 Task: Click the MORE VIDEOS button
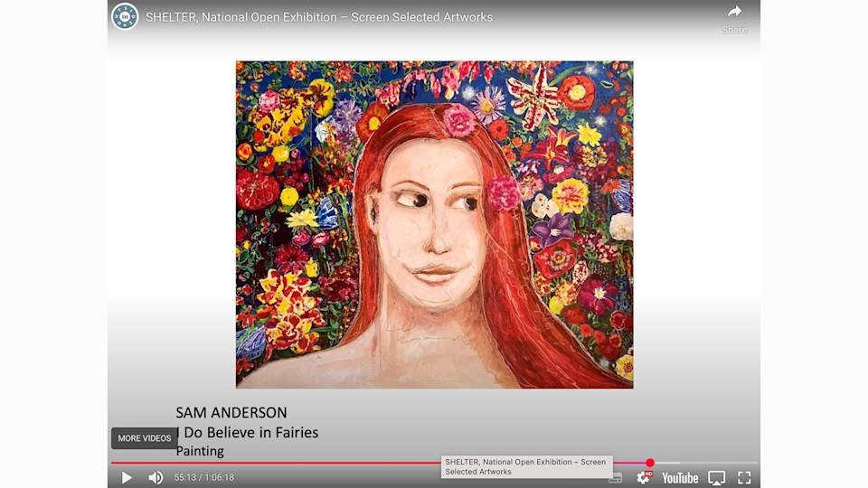145,438
